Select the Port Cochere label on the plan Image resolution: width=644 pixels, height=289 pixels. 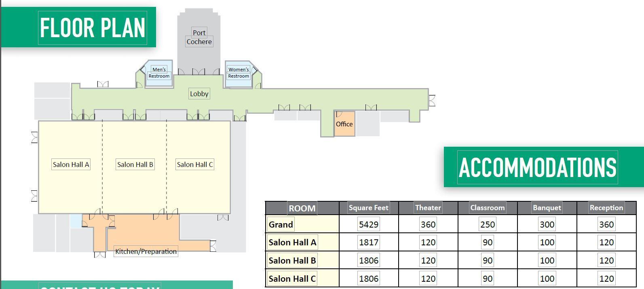pos(199,37)
